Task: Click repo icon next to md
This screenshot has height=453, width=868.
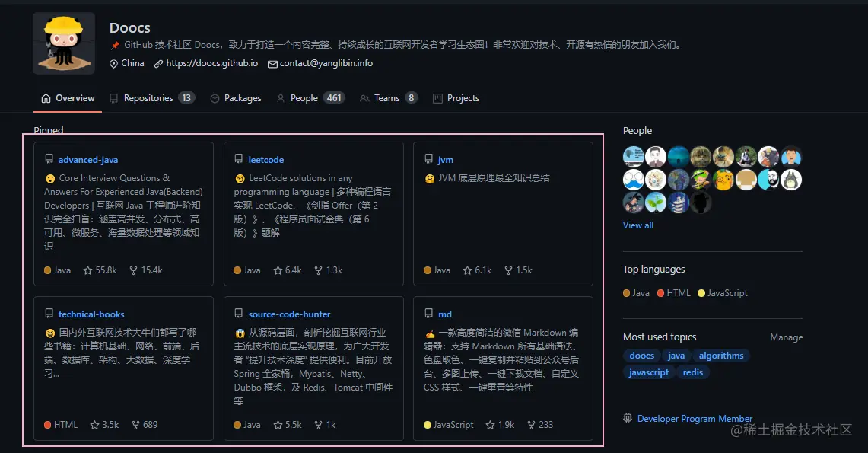Action: click(428, 314)
